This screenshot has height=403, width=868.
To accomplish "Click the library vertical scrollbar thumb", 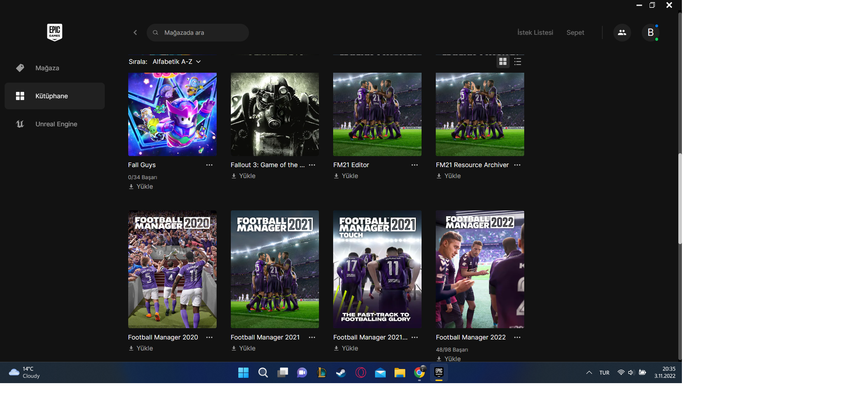I will pyautogui.click(x=680, y=199).
